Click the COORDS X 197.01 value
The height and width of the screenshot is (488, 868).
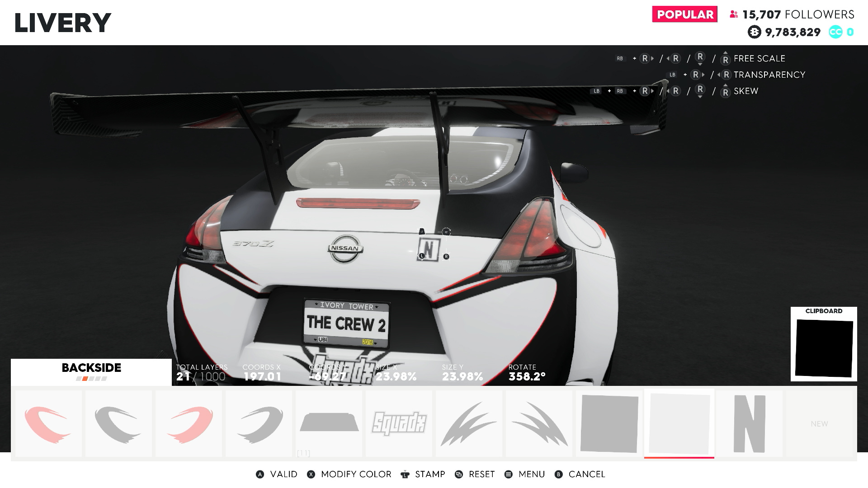[x=262, y=376]
